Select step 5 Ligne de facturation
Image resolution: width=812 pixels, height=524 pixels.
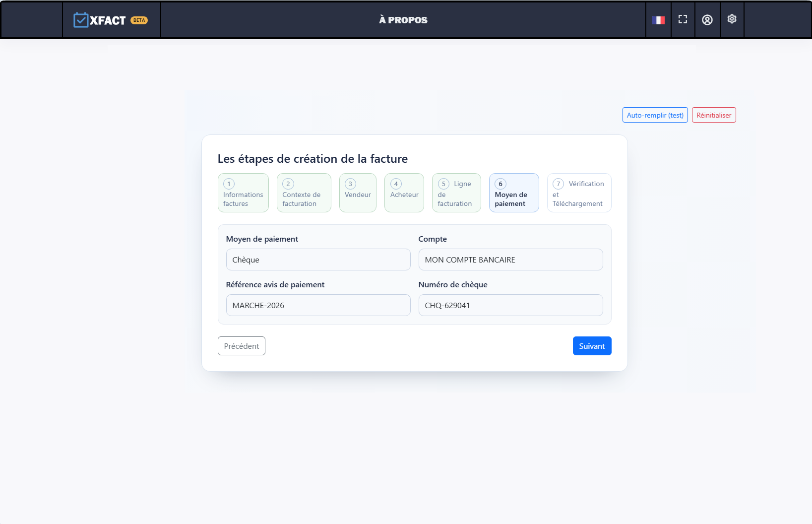click(x=456, y=193)
